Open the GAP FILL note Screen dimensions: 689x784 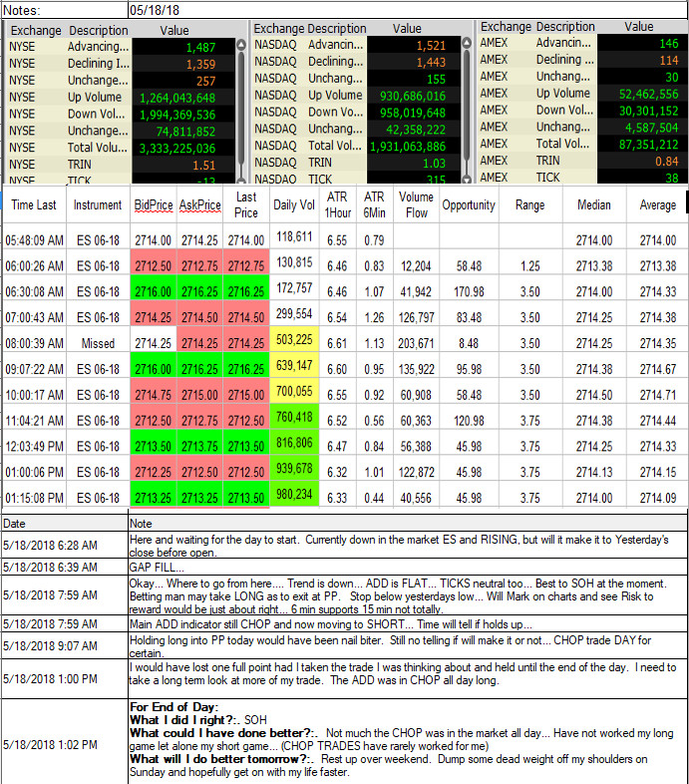(x=408, y=567)
